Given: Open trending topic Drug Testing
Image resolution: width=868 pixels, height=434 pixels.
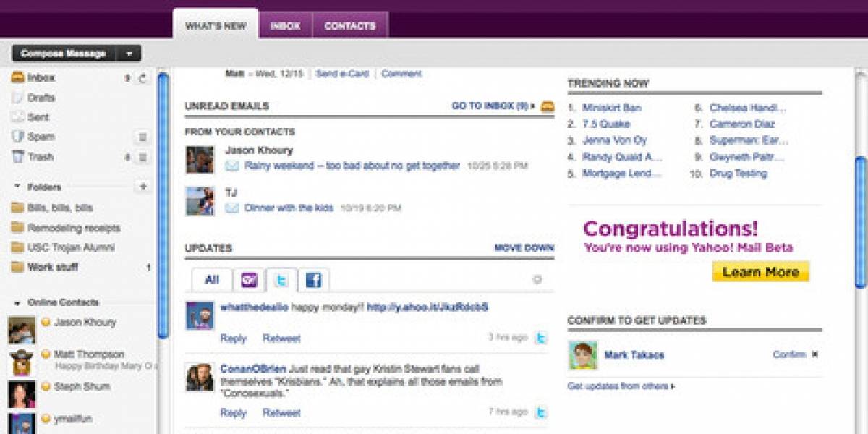Looking at the screenshot, I should point(739,174).
